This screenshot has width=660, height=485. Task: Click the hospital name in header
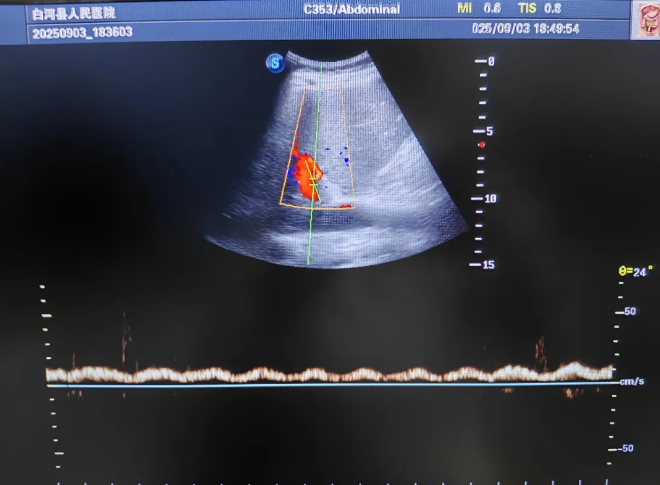pos(74,12)
